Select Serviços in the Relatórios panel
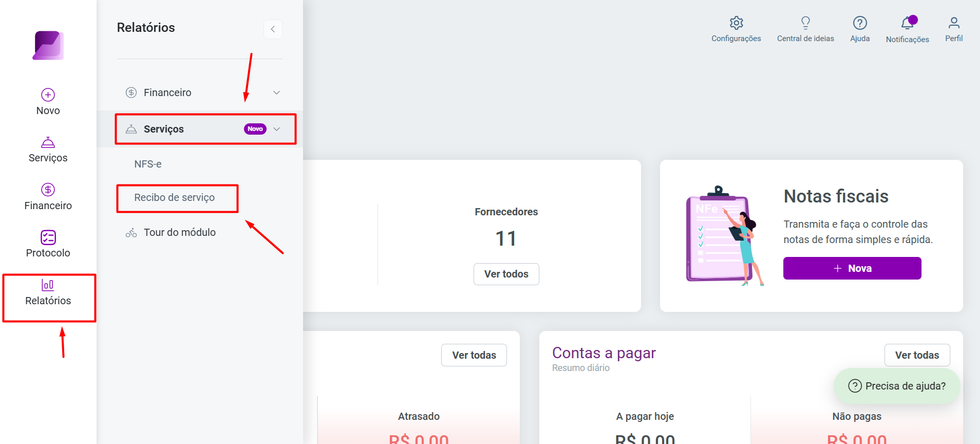 point(164,129)
